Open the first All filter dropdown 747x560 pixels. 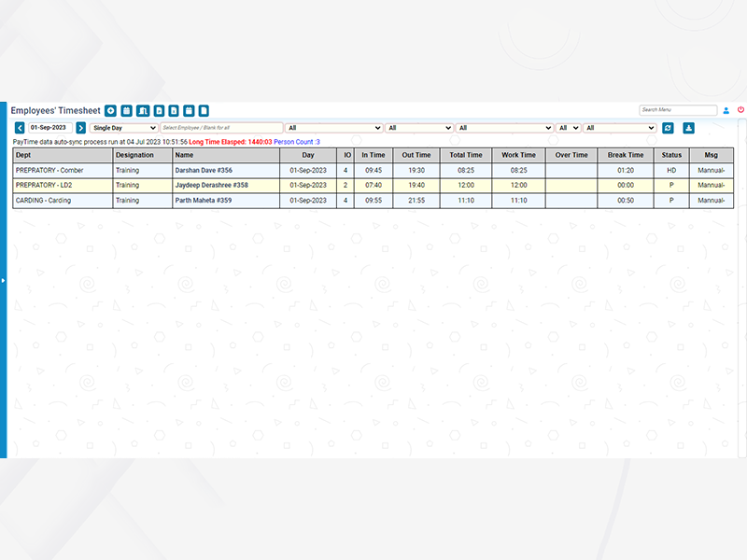tap(333, 128)
